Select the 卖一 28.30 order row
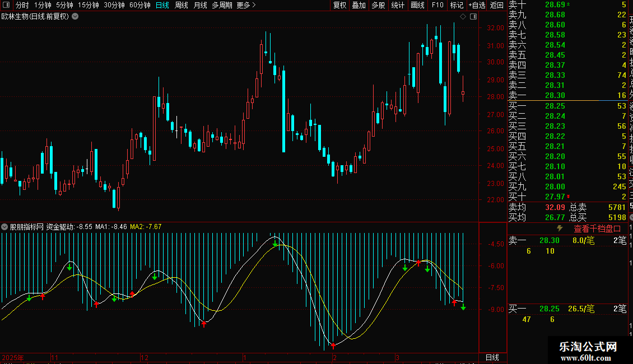The image size is (633, 364). (x=567, y=95)
